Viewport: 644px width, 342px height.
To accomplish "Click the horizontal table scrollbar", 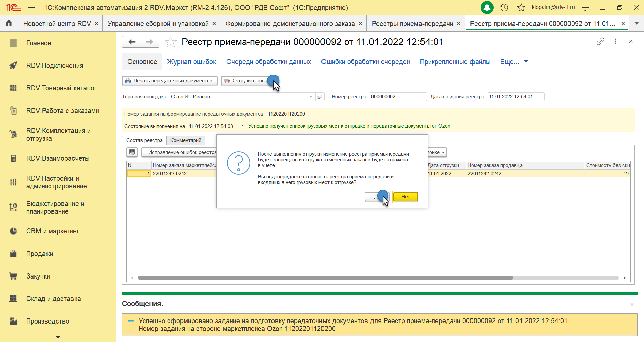I will (x=325, y=278).
